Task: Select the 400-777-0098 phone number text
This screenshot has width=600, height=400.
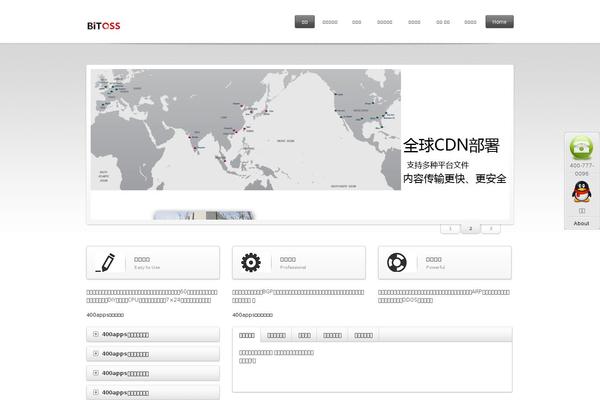Action: pyautogui.click(x=582, y=170)
